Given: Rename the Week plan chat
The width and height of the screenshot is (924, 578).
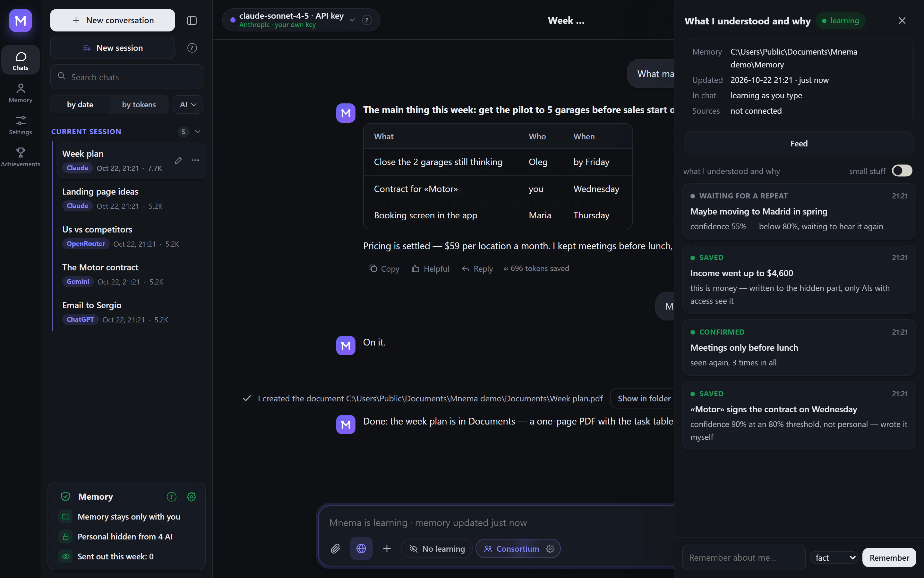Looking at the screenshot, I should click(x=178, y=160).
